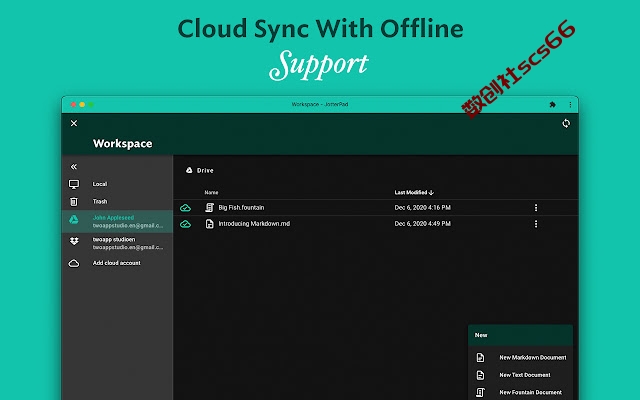Select the twoapp studioen Dropbox account
Viewport: 640px width, 400px height.
[x=118, y=243]
